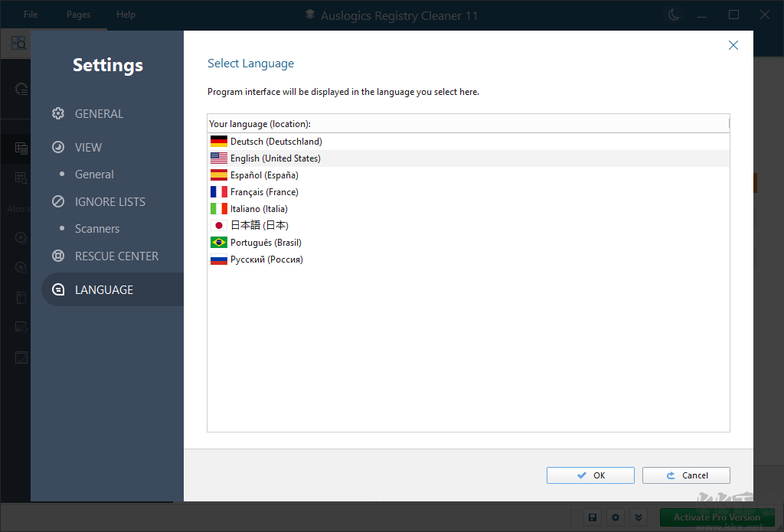Click the United States flag icon

218,158
